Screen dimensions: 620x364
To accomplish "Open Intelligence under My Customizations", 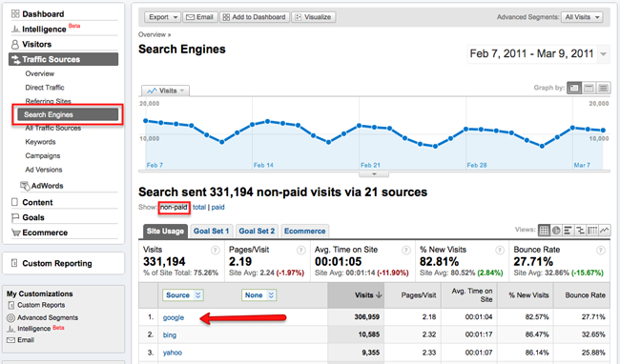I will [x=33, y=329].
